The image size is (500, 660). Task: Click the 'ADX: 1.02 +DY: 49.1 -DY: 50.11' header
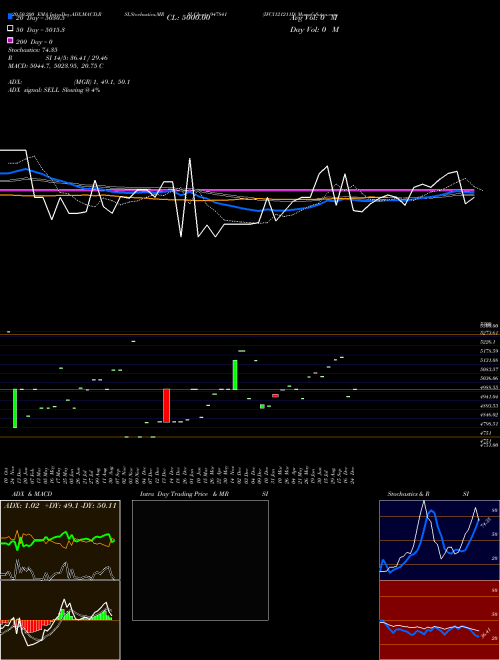pos(60,506)
